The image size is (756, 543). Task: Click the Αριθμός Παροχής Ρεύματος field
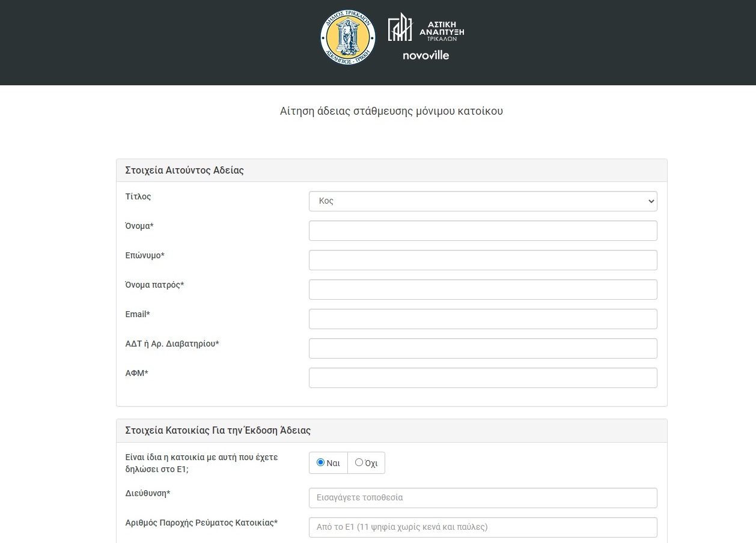pos(483,527)
